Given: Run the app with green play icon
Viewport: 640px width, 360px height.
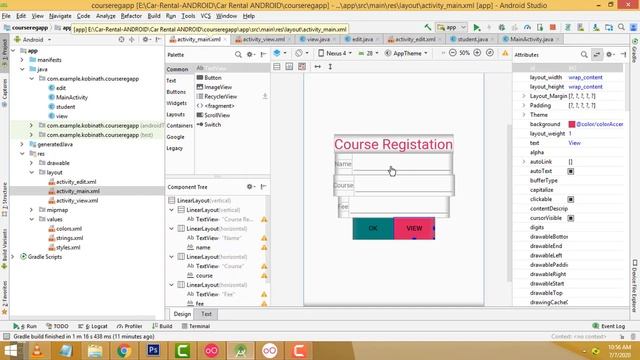Looking at the screenshot, I should (476, 27).
